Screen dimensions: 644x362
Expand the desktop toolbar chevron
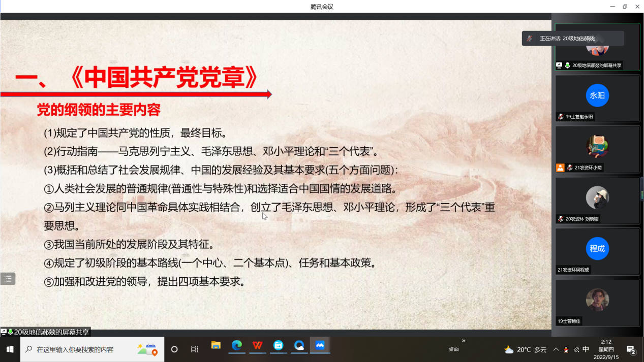point(463,341)
